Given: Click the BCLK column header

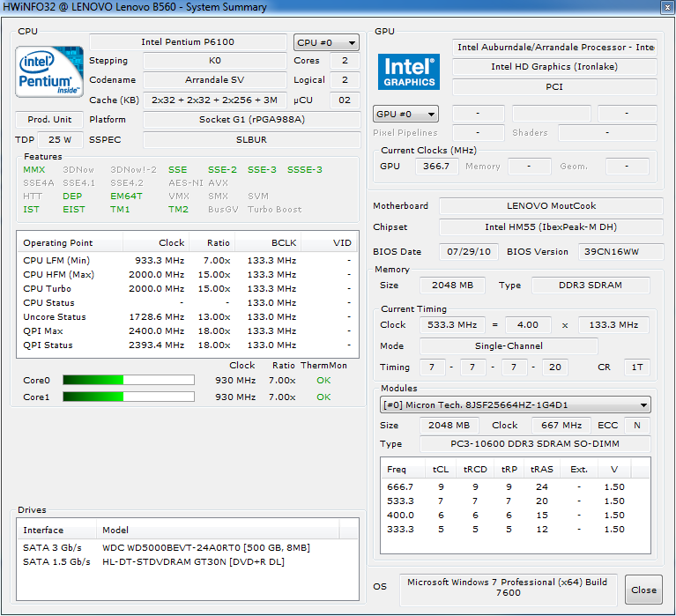Looking at the screenshot, I should coord(268,242).
